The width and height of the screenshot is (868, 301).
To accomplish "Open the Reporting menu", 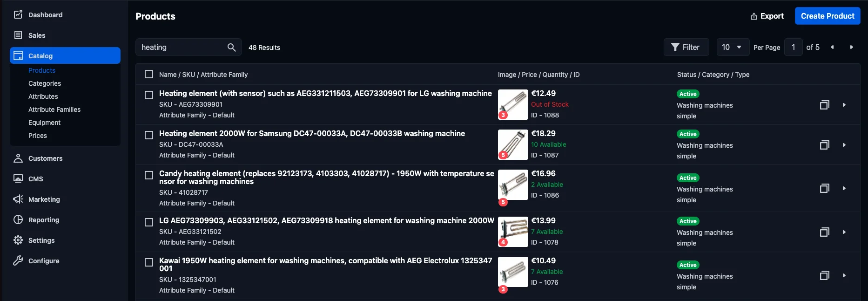I will pos(44,220).
